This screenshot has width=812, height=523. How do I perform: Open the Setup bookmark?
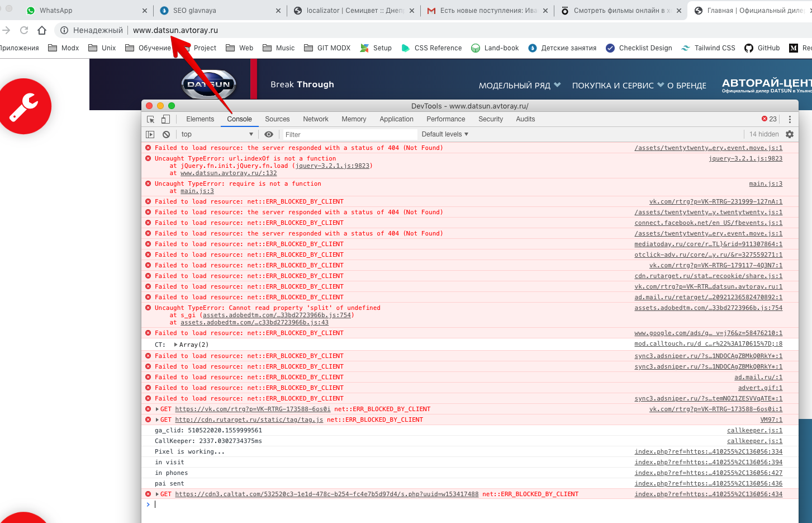pos(376,48)
